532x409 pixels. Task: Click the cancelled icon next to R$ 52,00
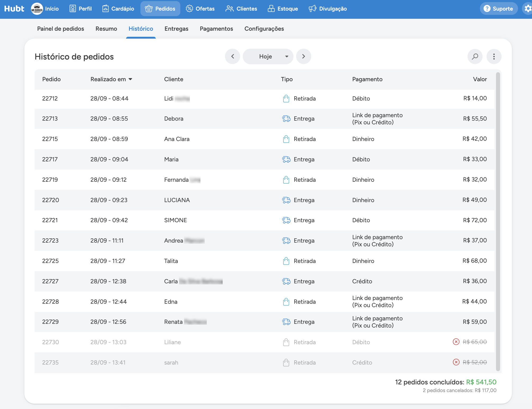click(456, 362)
